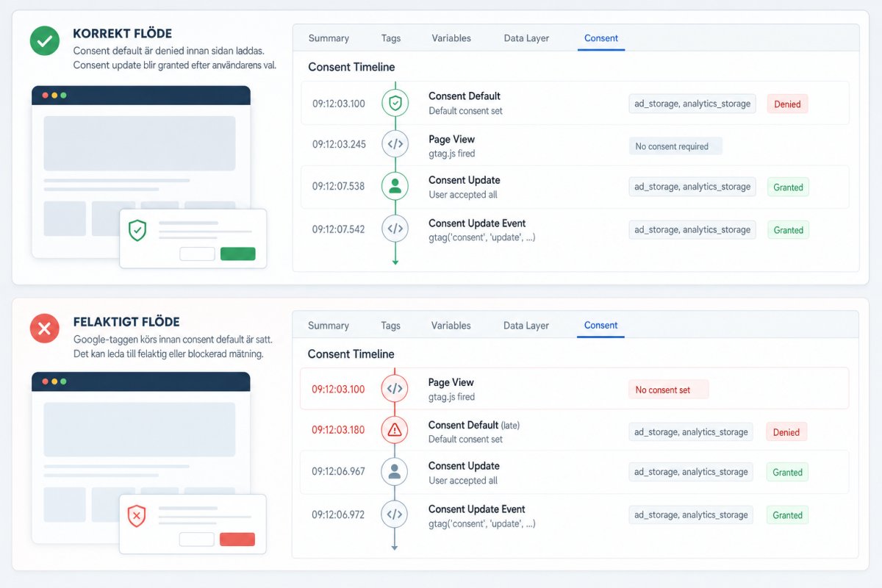
Task: Click the white button in the upper consent banner
Action: (197, 254)
